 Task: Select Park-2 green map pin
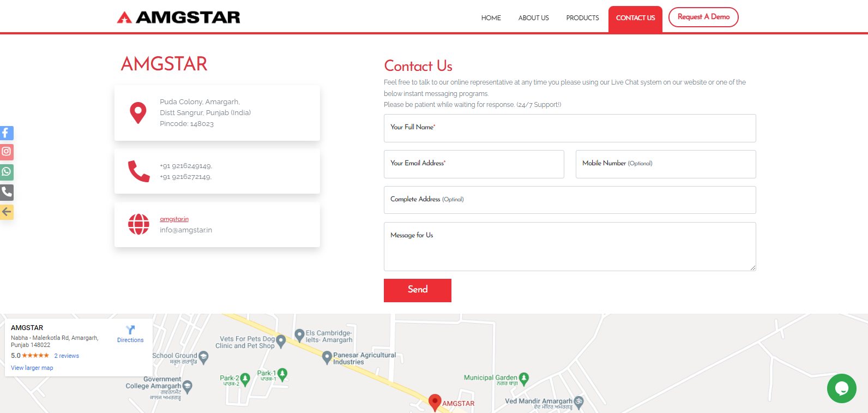point(245,379)
